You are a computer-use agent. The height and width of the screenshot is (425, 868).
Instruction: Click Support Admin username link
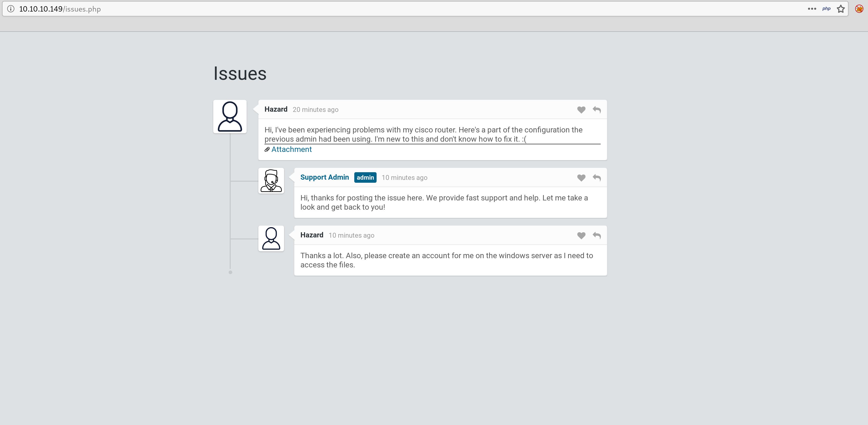click(324, 177)
